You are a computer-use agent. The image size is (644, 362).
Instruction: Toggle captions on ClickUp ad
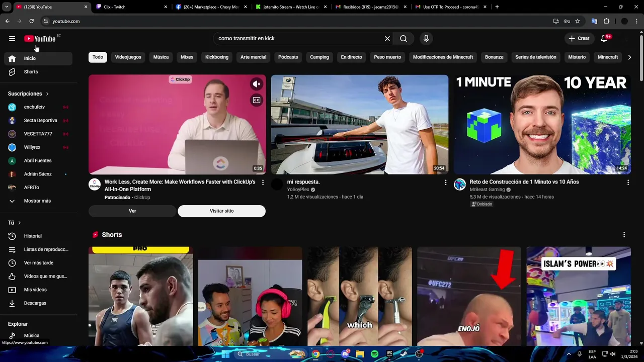(257, 100)
